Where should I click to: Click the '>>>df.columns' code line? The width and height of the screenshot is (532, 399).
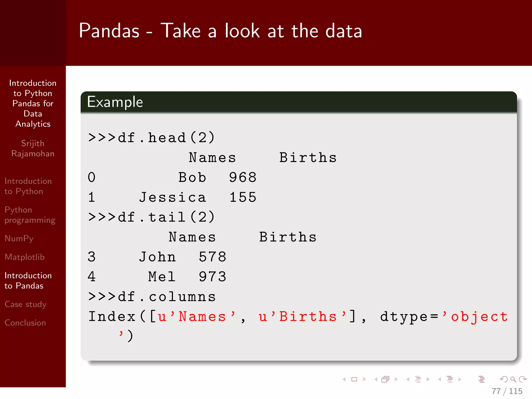point(152,297)
